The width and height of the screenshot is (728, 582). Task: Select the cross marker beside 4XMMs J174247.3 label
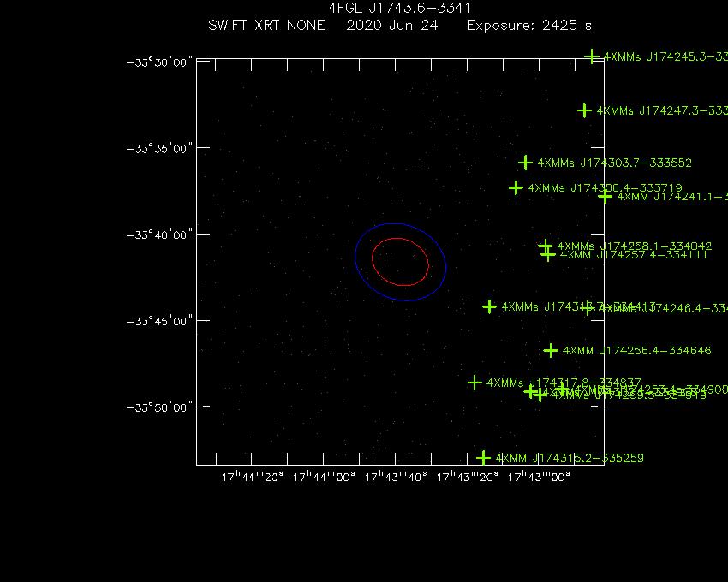pyautogui.click(x=584, y=110)
